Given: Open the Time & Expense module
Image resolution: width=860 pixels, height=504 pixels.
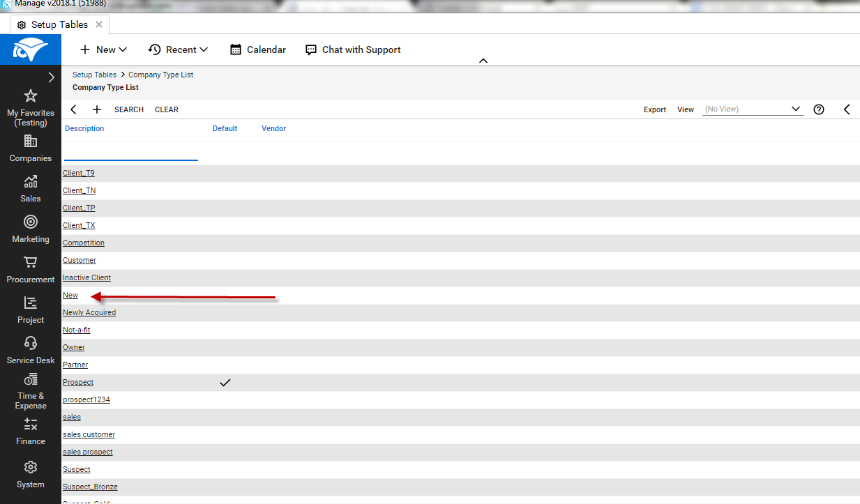Looking at the screenshot, I should pyautogui.click(x=31, y=391).
